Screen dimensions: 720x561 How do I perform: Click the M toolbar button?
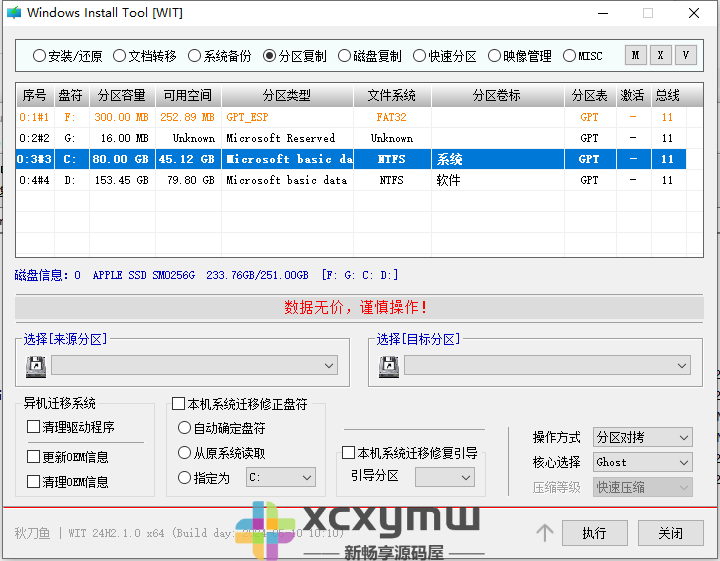click(x=636, y=56)
